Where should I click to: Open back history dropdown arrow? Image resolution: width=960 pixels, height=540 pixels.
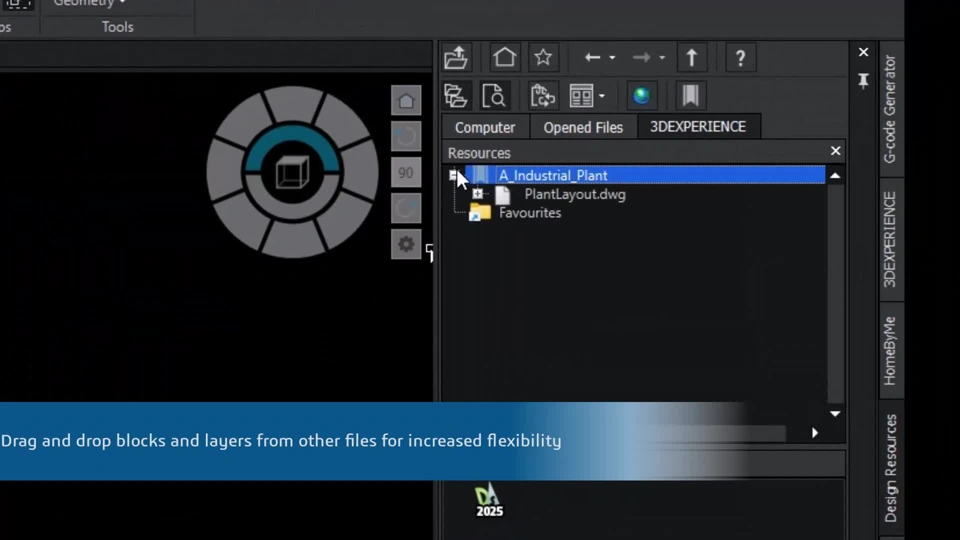point(612,58)
